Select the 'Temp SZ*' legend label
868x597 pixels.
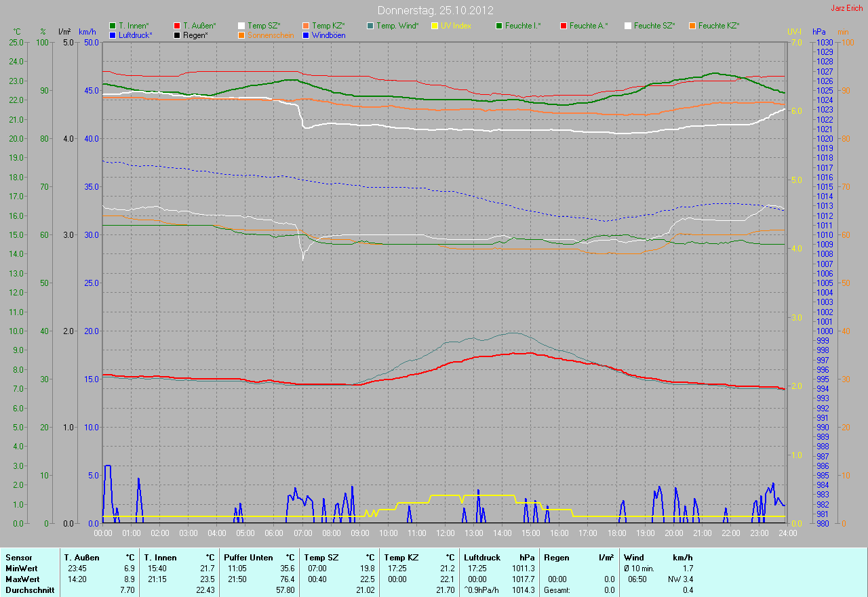click(x=264, y=26)
